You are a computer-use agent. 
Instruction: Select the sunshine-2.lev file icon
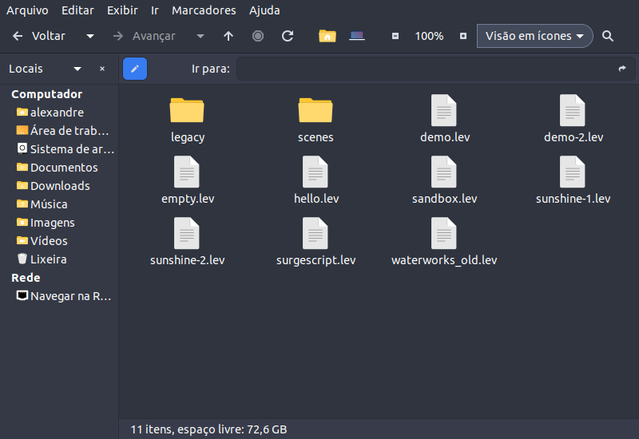[187, 234]
